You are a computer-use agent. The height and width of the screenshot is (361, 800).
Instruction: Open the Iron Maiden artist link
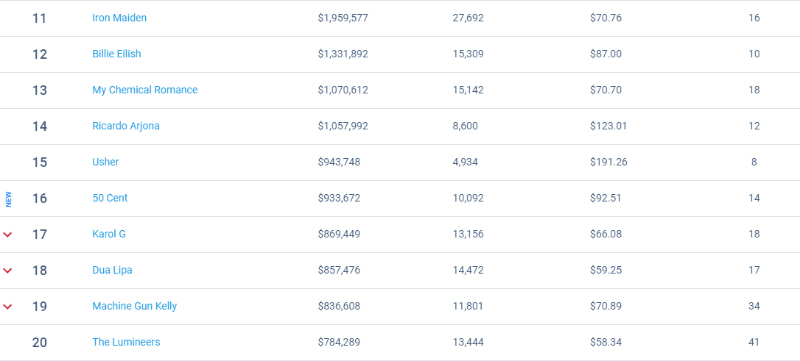click(x=119, y=18)
